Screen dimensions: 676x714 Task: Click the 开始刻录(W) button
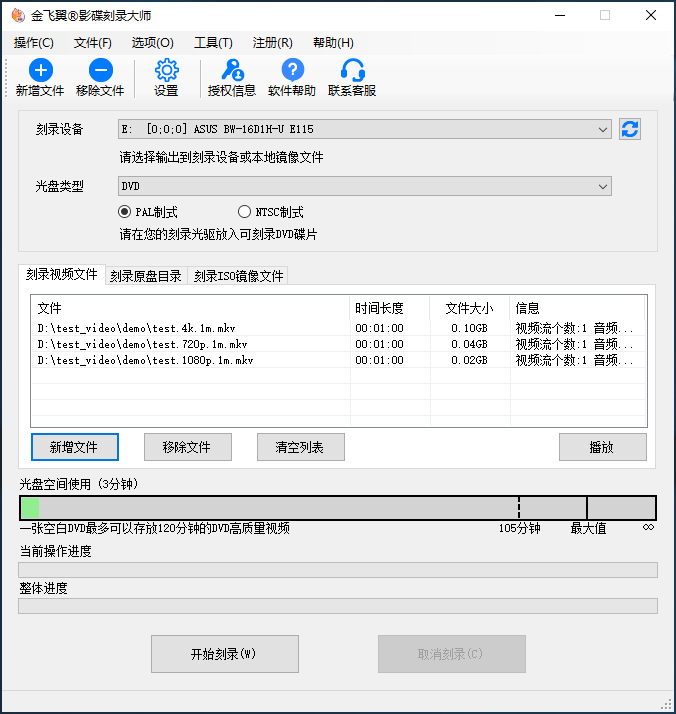[224, 654]
